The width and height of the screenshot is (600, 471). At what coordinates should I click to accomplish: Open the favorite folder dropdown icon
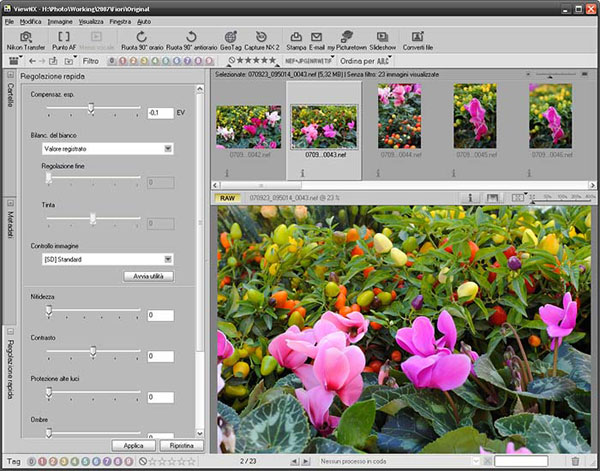pos(70,61)
